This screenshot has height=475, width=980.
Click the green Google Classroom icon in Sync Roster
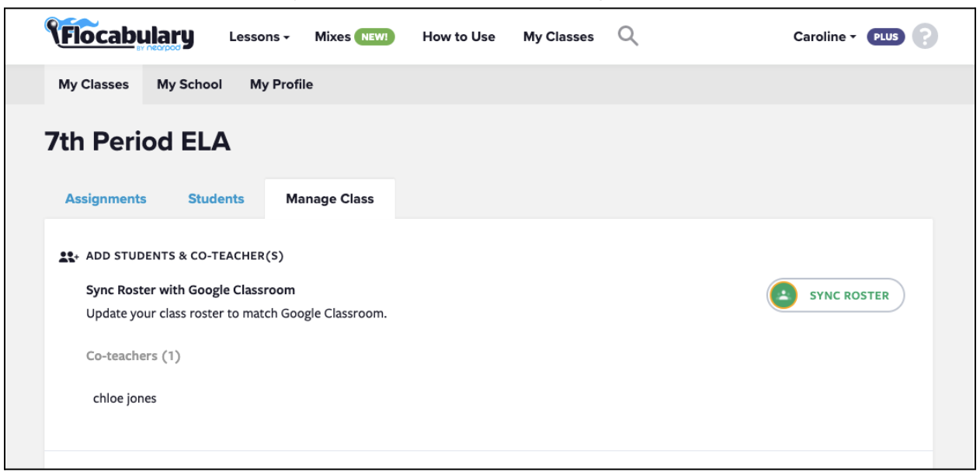pyautogui.click(x=784, y=295)
